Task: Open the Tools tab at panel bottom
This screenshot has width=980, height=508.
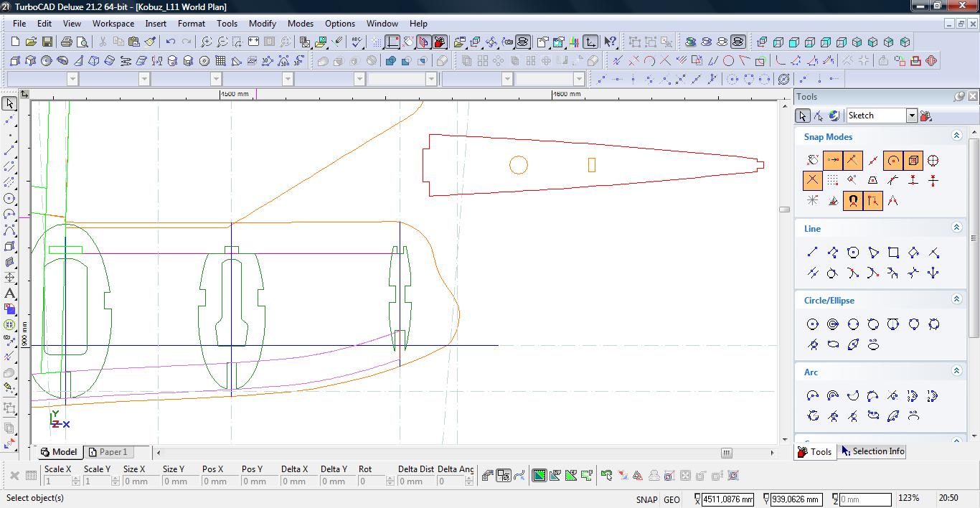Action: 815,451
